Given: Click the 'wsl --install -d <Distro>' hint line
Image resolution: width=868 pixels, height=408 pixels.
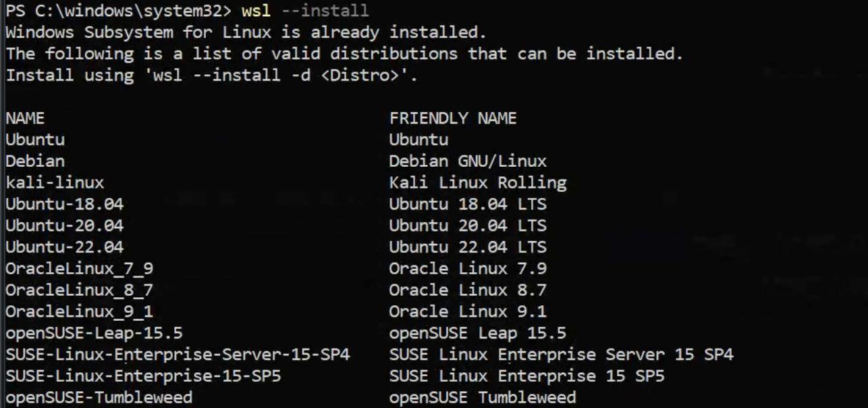Looking at the screenshot, I should [212, 76].
